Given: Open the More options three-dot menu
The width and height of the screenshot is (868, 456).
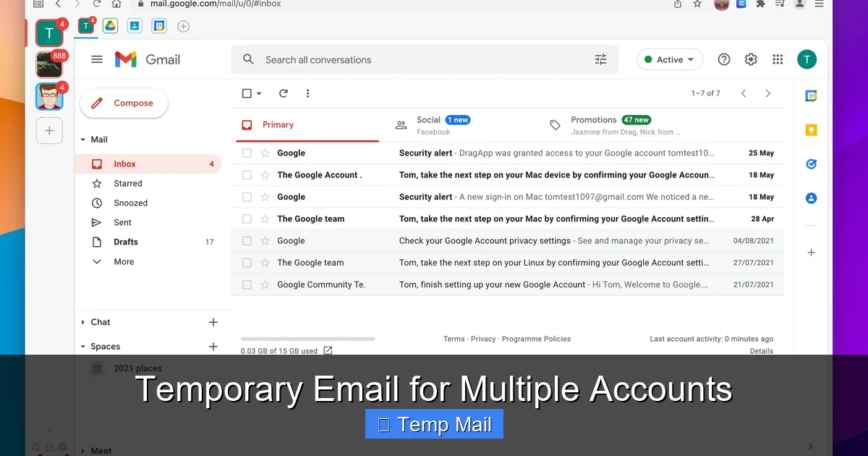Looking at the screenshot, I should [307, 93].
